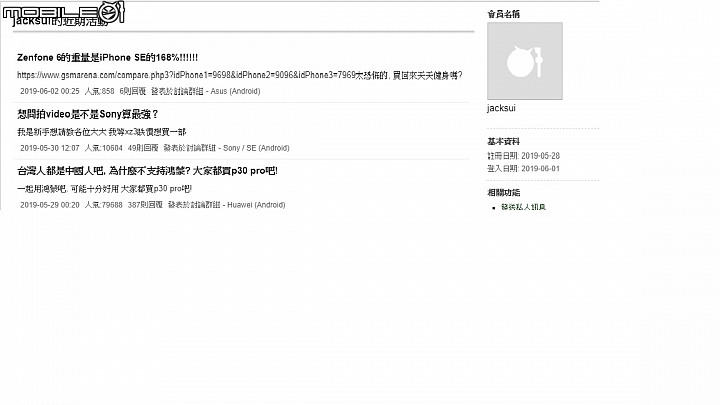Click the registration date 2019-05-28

tap(540, 156)
